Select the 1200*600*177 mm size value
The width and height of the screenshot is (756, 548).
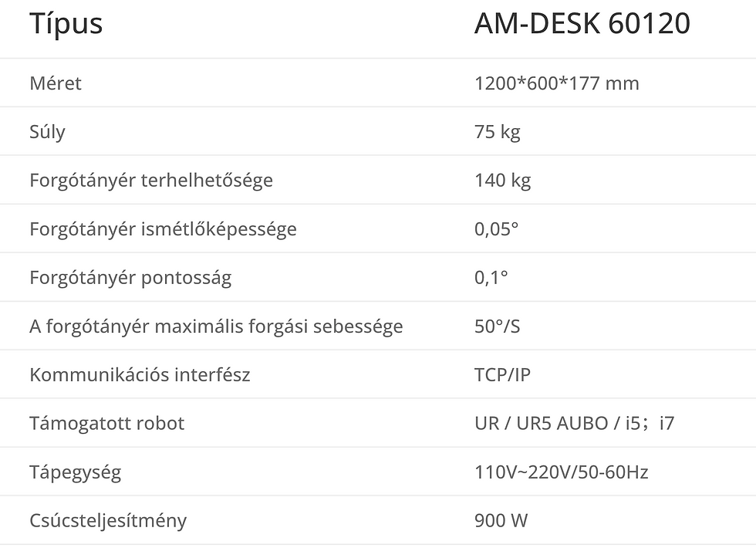556,83
